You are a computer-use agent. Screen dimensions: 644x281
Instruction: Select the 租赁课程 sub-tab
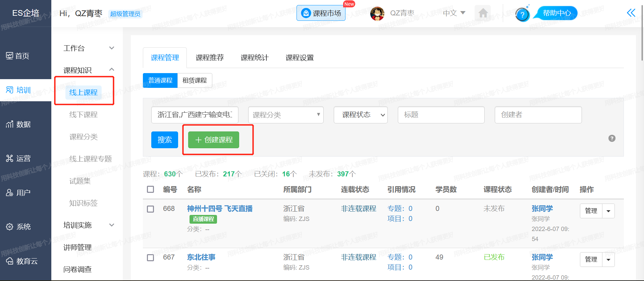195,80
